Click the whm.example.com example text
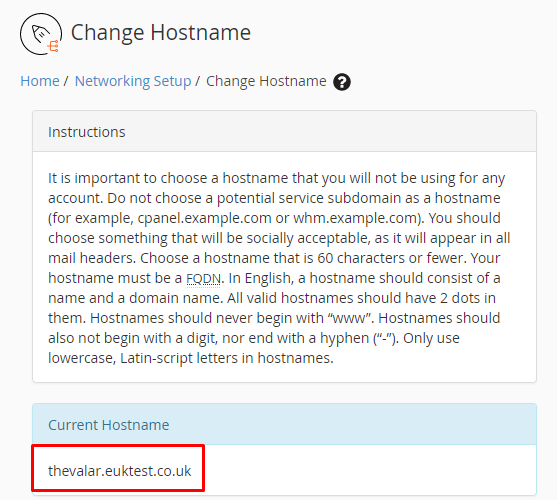The width and height of the screenshot is (557, 500). 356,218
